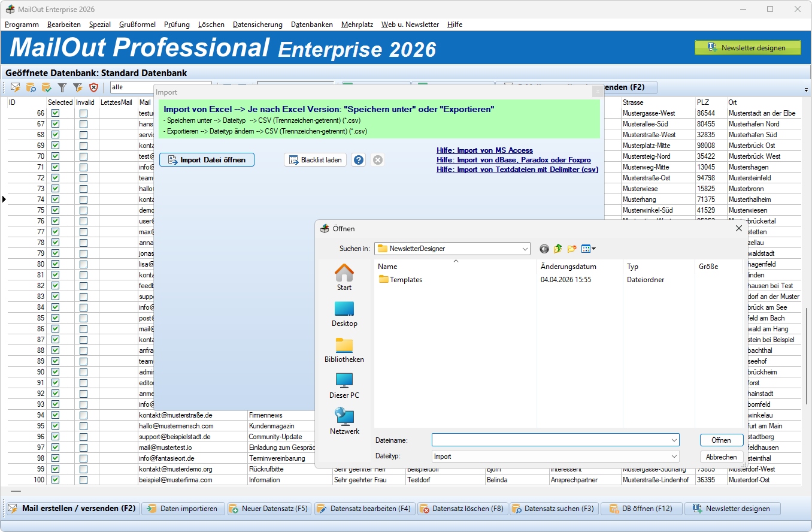Click Datensatz löschen (F8) in the bottom bar

coord(462,509)
